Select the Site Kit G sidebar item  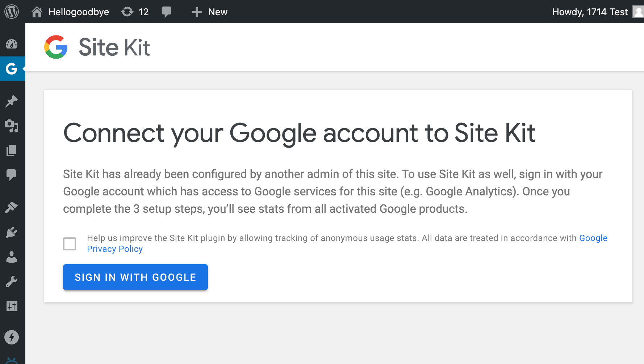click(12, 69)
